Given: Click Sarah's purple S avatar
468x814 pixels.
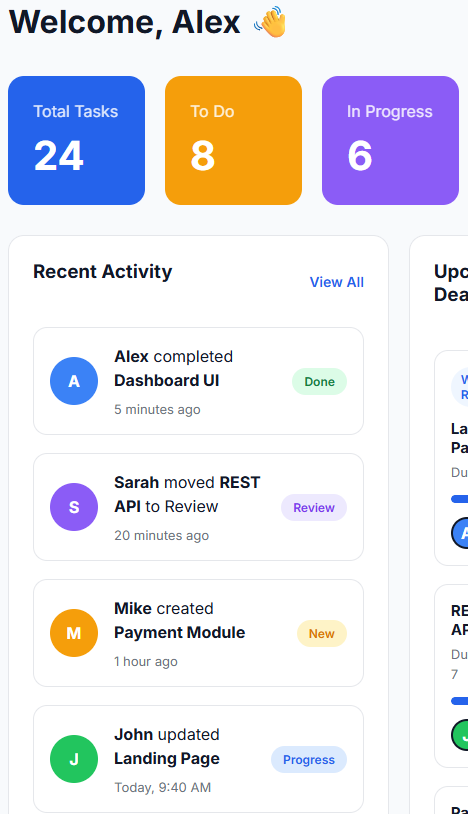Looking at the screenshot, I should (74, 507).
